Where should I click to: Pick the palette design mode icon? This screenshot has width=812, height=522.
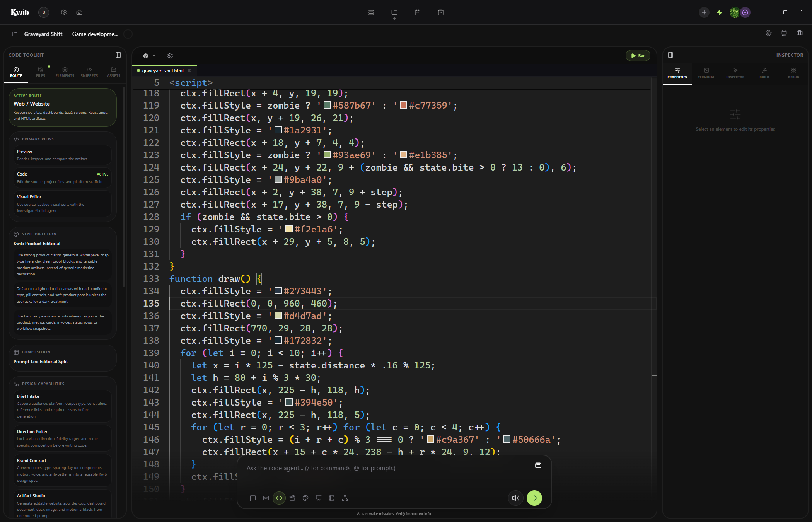(x=305, y=498)
